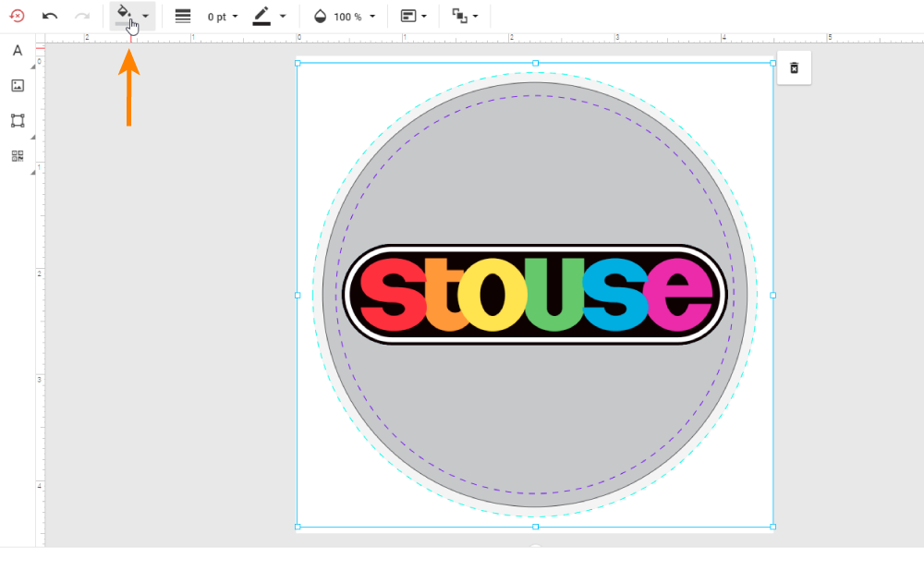The width and height of the screenshot is (924, 583).
Task: Open the fill color dropdown arrow
Action: (x=145, y=16)
